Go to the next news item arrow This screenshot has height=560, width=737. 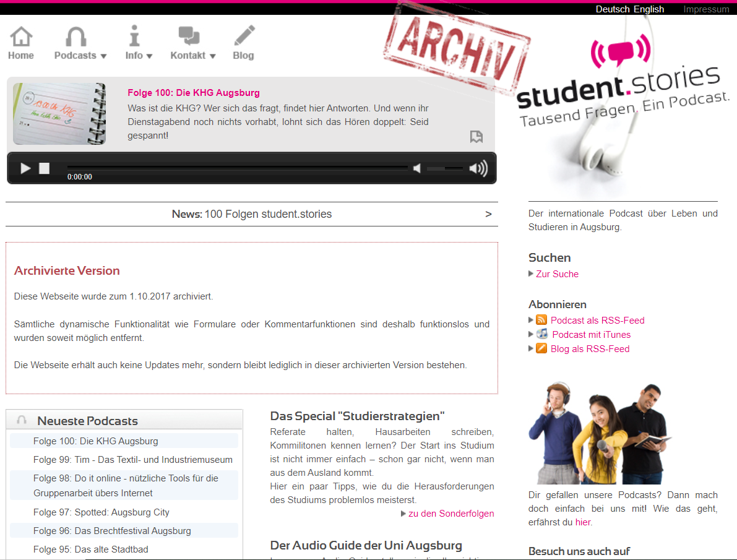coord(488,214)
